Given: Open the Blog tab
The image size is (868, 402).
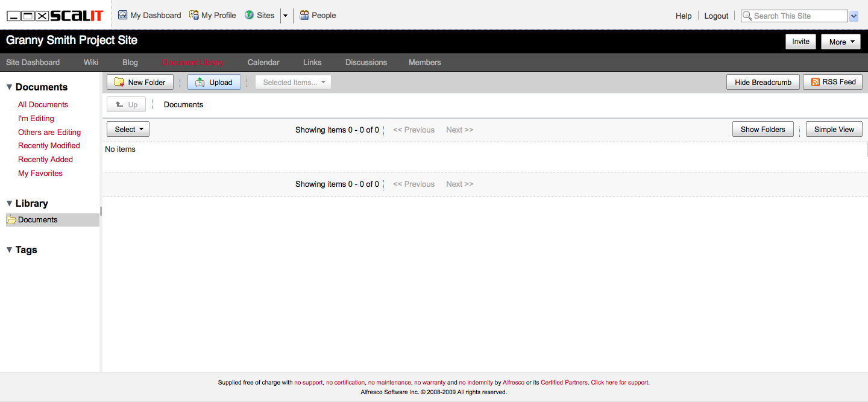Looking at the screenshot, I should pos(130,62).
